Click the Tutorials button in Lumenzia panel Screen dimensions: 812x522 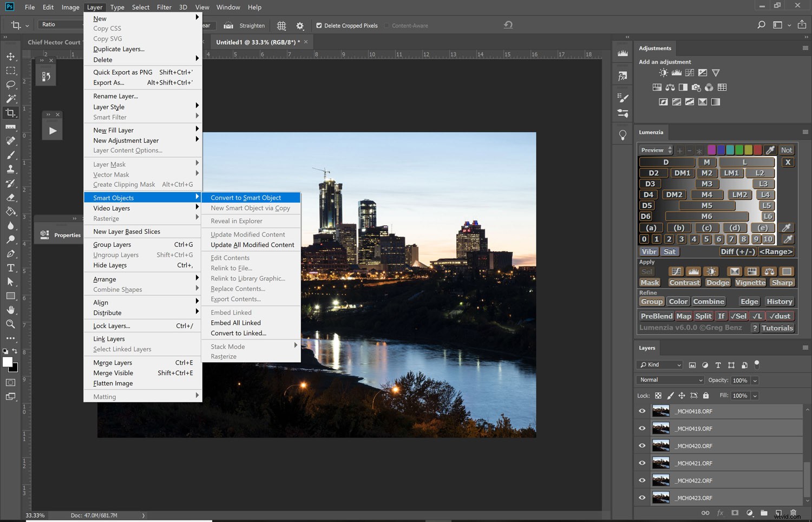777,328
